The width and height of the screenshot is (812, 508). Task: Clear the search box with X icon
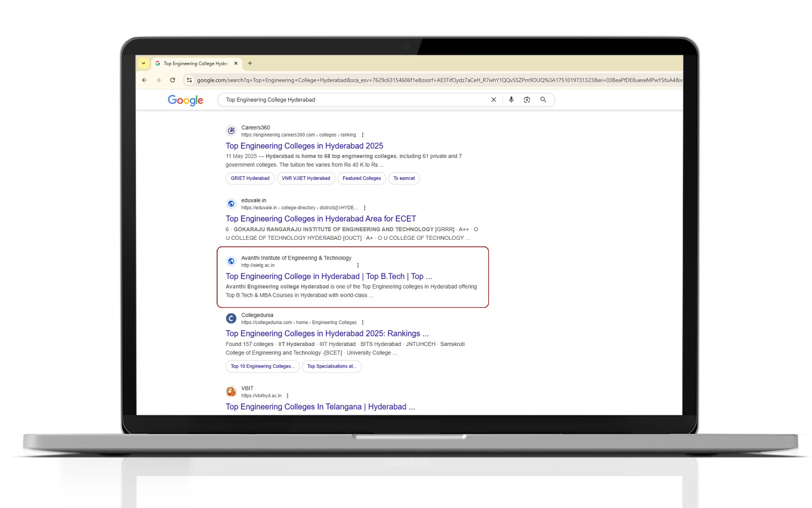tap(493, 100)
